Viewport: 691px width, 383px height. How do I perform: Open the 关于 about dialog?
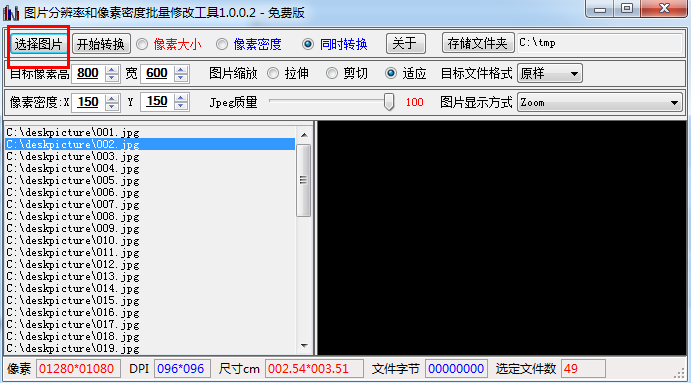point(405,44)
